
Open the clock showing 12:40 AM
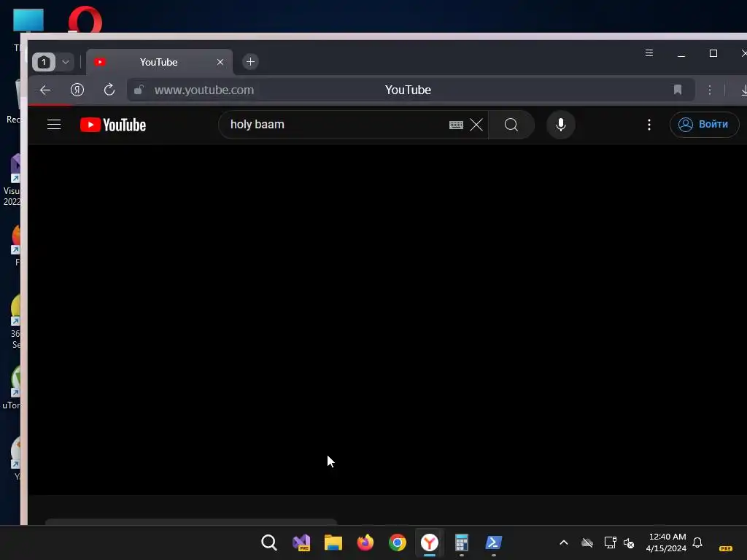pyautogui.click(x=666, y=542)
